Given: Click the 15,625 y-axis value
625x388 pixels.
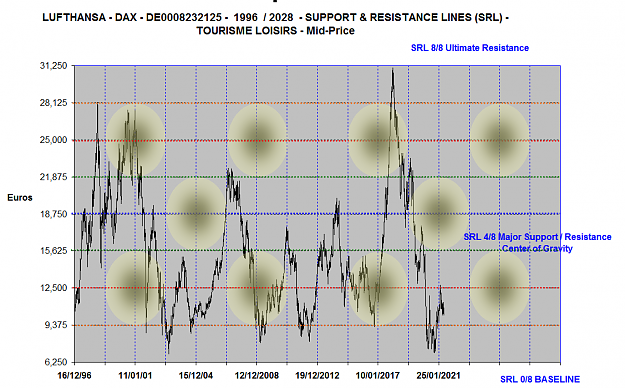Looking at the screenshot, I should 53,251.
